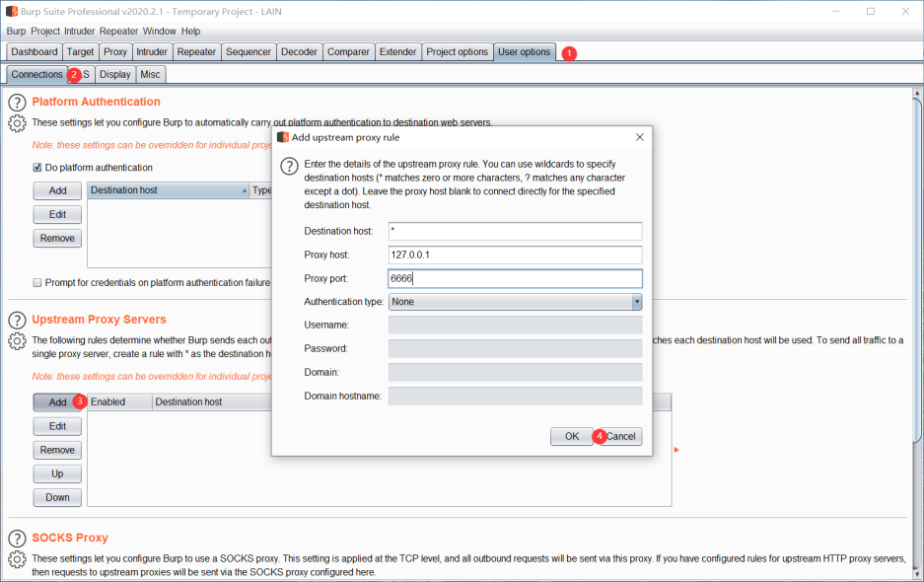Open the Repeater menu
Screen dimensions: 924x582
(x=118, y=32)
